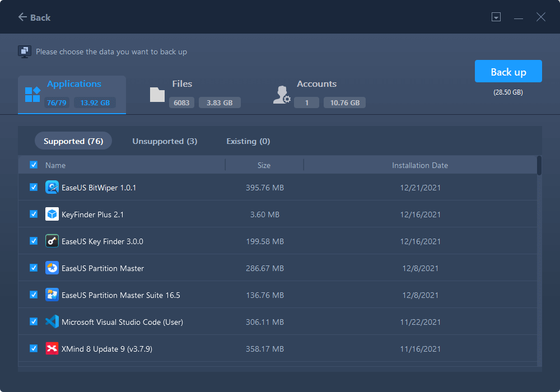This screenshot has width=560, height=392.
Task: Click the vertical scrollbar of the app list
Action: [539, 166]
